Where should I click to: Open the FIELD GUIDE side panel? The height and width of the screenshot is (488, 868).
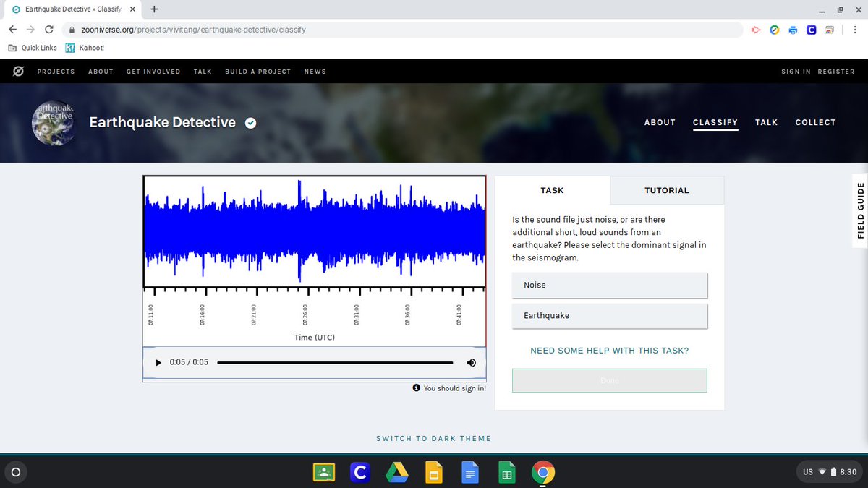click(x=860, y=210)
